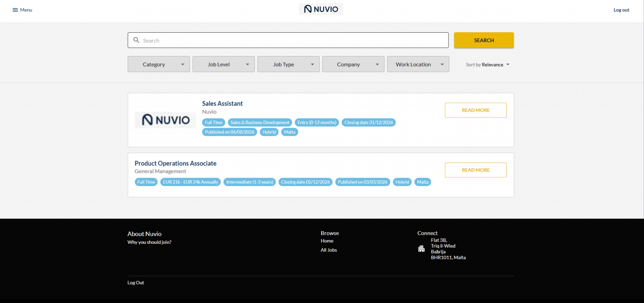Click the General Management company text
This screenshot has height=303, width=644.
[160, 171]
